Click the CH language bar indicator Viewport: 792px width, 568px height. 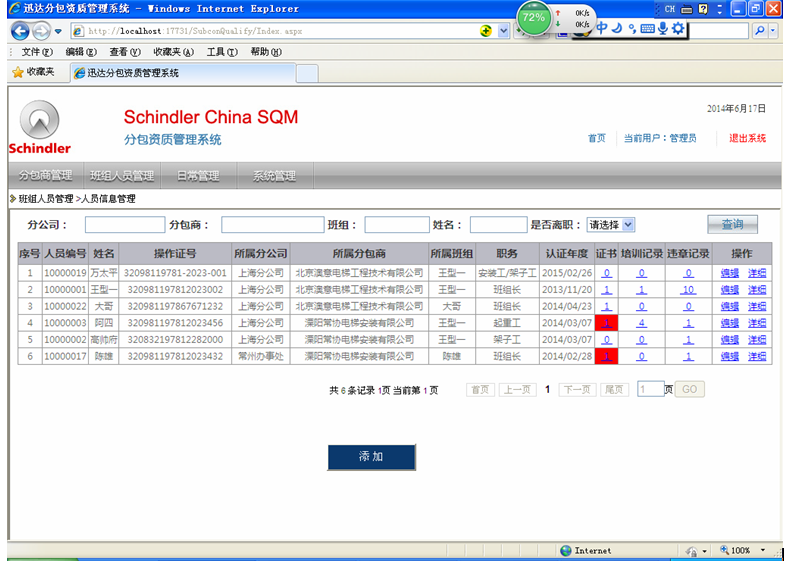(x=670, y=9)
